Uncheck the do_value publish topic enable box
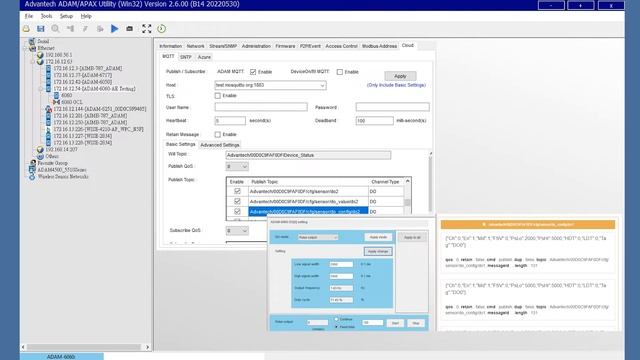The image size is (640, 360). point(237,201)
